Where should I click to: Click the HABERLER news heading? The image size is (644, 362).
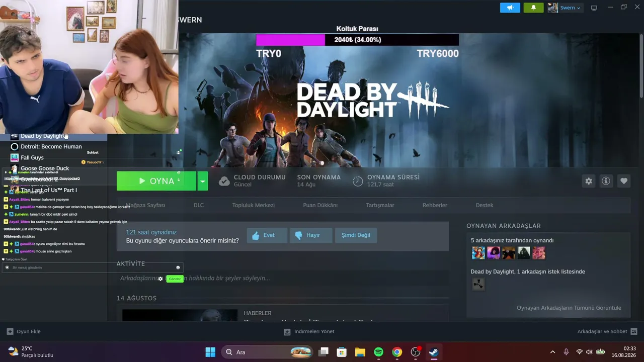(258, 313)
